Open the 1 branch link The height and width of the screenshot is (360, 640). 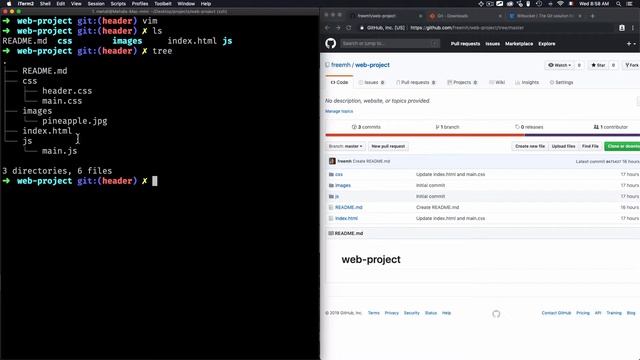[x=447, y=127]
